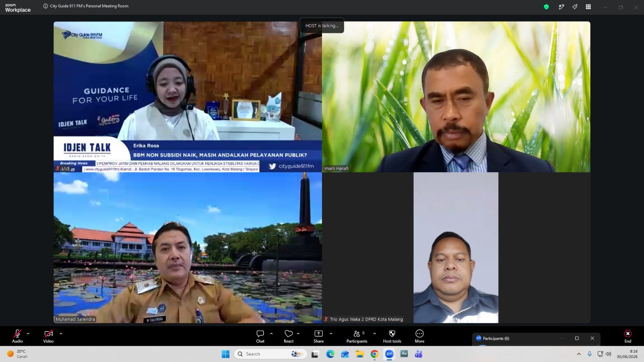Close the floating Participants (6) panel
Image resolution: width=644 pixels, height=362 pixels.
(x=592, y=338)
